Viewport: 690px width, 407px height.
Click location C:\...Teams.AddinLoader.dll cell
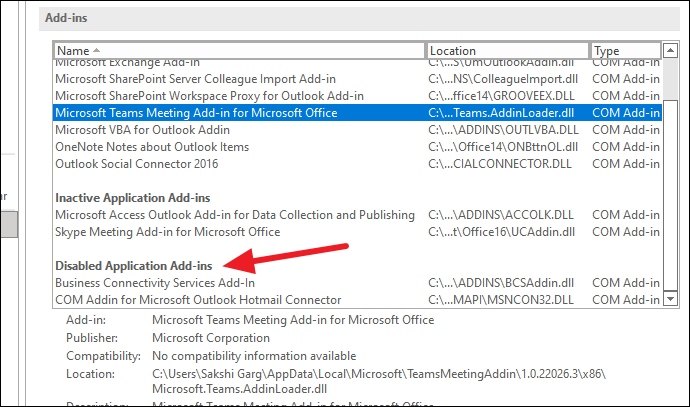click(501, 113)
